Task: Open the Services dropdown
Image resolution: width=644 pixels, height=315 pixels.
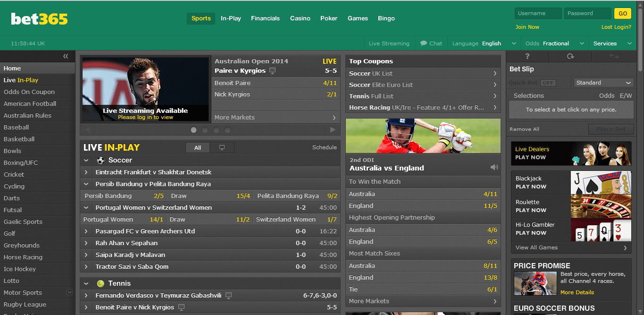Action: [612, 43]
